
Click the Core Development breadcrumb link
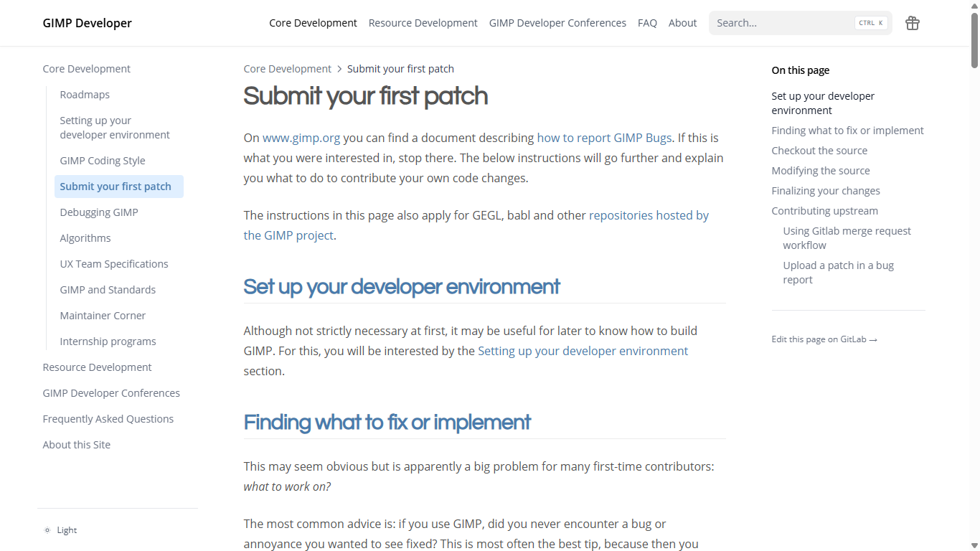(x=287, y=68)
